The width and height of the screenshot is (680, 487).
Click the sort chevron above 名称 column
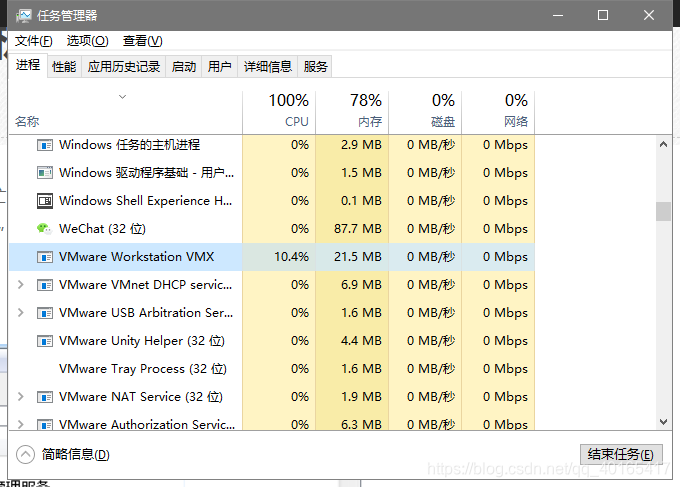tap(122, 96)
